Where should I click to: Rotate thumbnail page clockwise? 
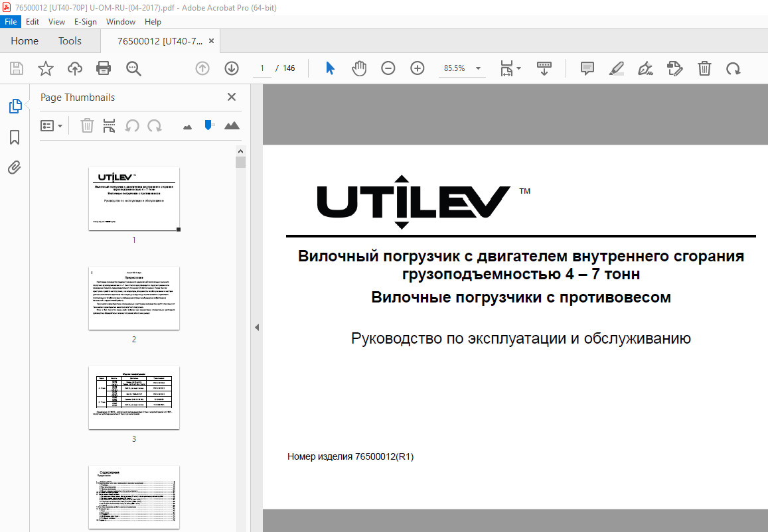coord(155,126)
